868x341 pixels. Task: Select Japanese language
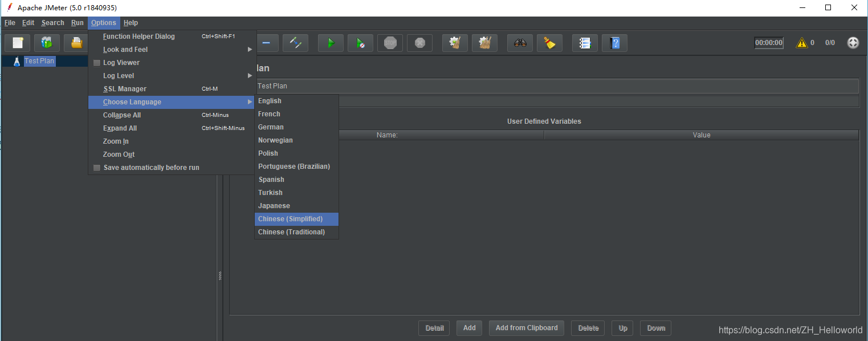click(296, 206)
